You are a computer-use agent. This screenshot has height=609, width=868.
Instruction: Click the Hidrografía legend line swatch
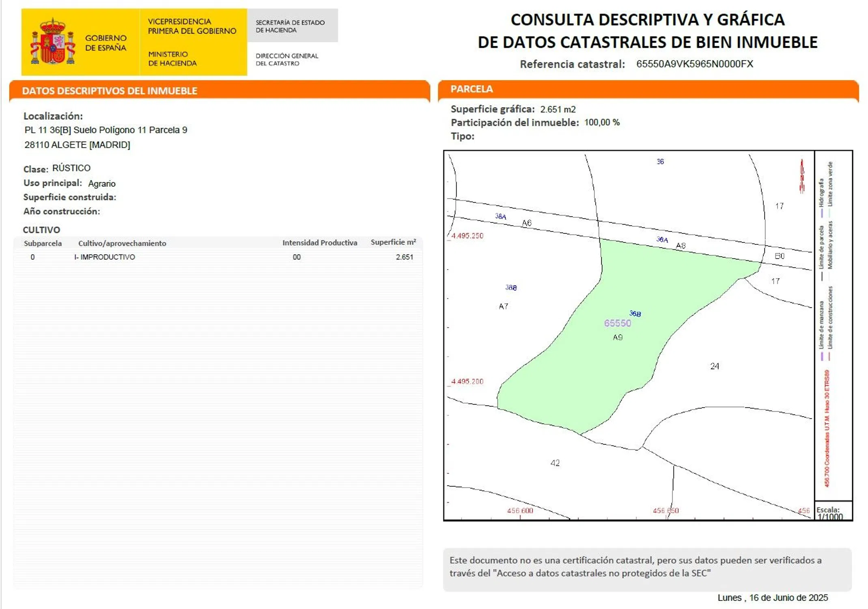click(821, 213)
